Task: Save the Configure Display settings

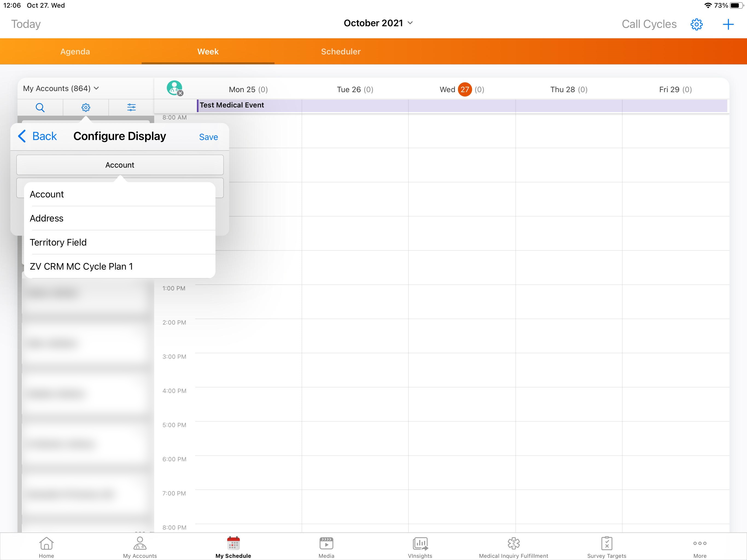Action: [208, 137]
